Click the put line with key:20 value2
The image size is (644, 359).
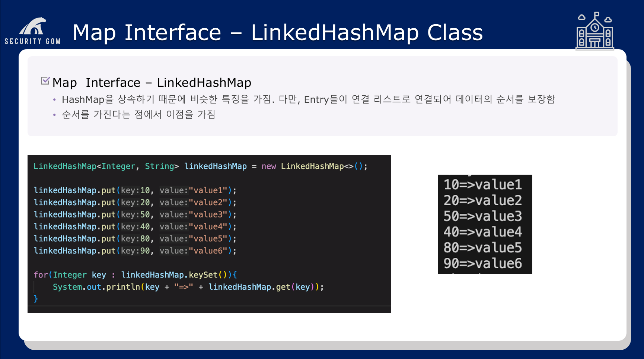(x=135, y=203)
